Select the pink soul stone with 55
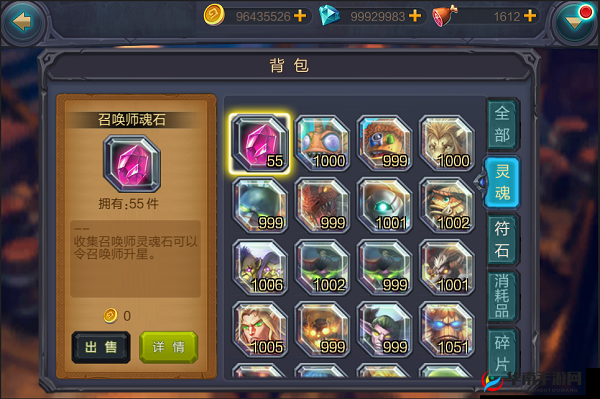Screen dimensions: 600x399 tap(260, 143)
